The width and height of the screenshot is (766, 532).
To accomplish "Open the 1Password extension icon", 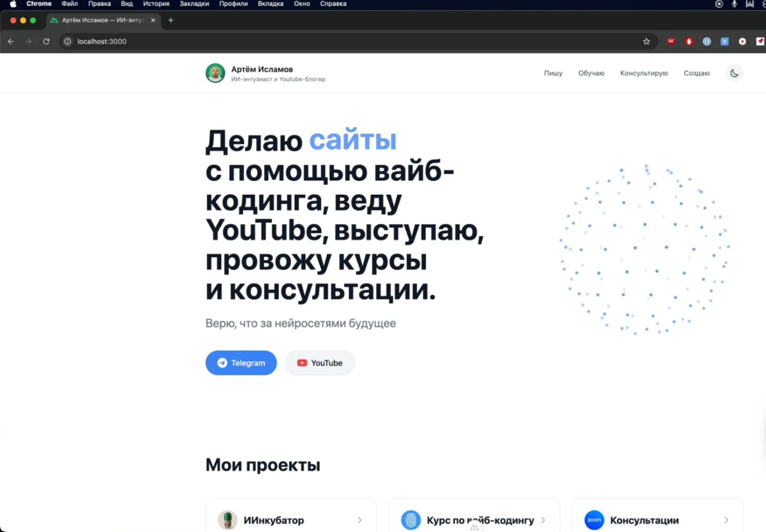I will [707, 42].
